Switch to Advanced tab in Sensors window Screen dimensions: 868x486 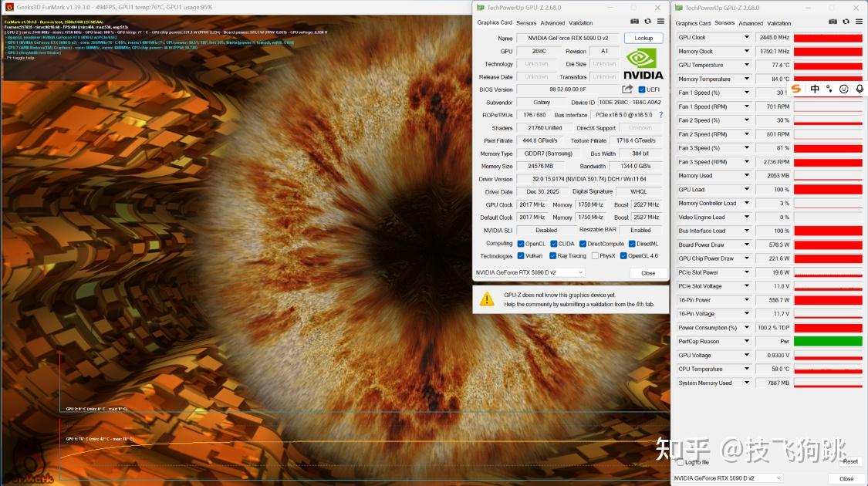[751, 23]
